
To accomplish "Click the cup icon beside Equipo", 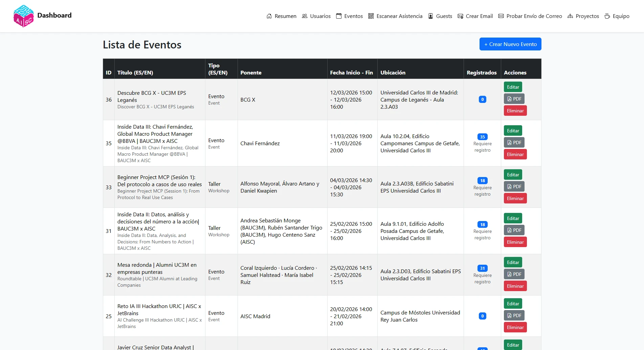I will [x=607, y=16].
